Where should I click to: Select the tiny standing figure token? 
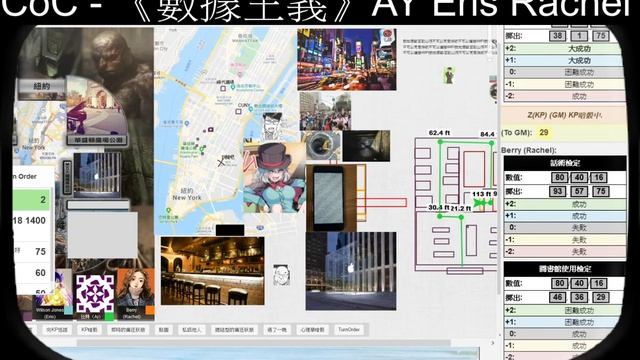pyautogui.click(x=449, y=75)
